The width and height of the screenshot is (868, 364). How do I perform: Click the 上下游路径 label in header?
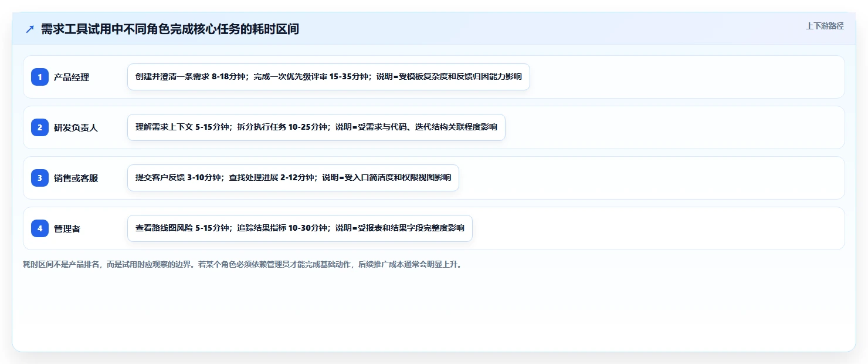point(825,26)
